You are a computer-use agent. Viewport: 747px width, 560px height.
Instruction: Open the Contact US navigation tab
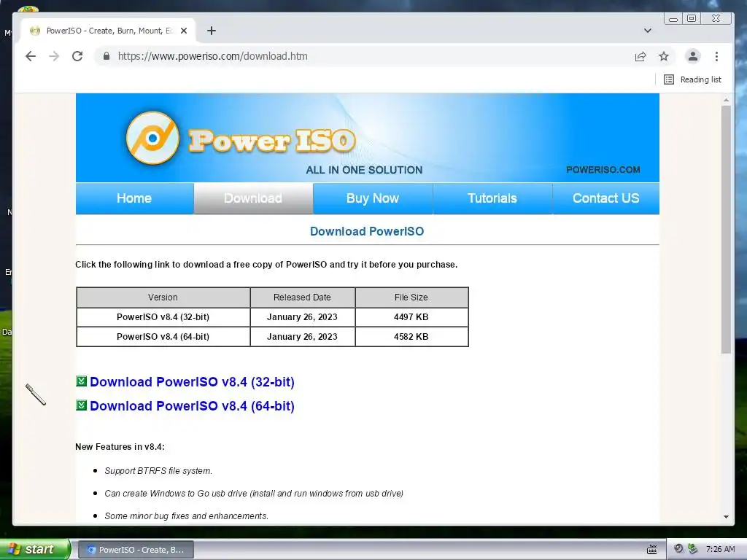point(605,198)
